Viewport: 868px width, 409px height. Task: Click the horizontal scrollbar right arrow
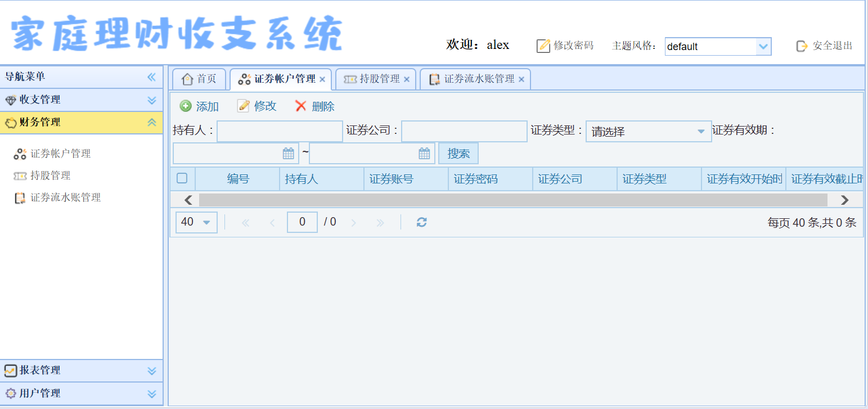pos(844,200)
